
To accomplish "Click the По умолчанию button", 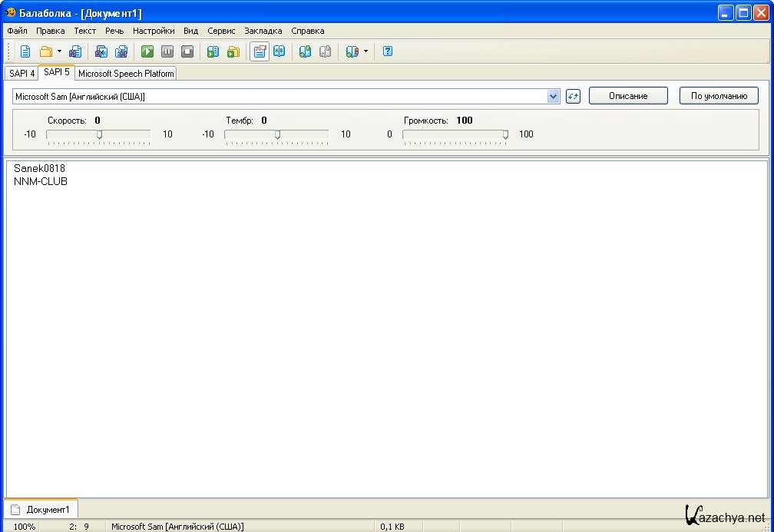I will tap(719, 96).
